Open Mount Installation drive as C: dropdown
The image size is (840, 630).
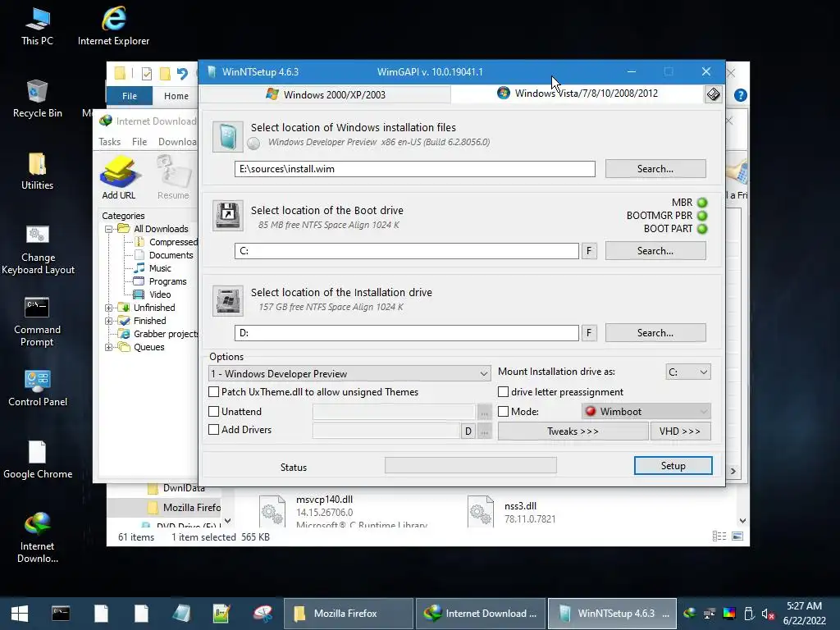click(688, 372)
